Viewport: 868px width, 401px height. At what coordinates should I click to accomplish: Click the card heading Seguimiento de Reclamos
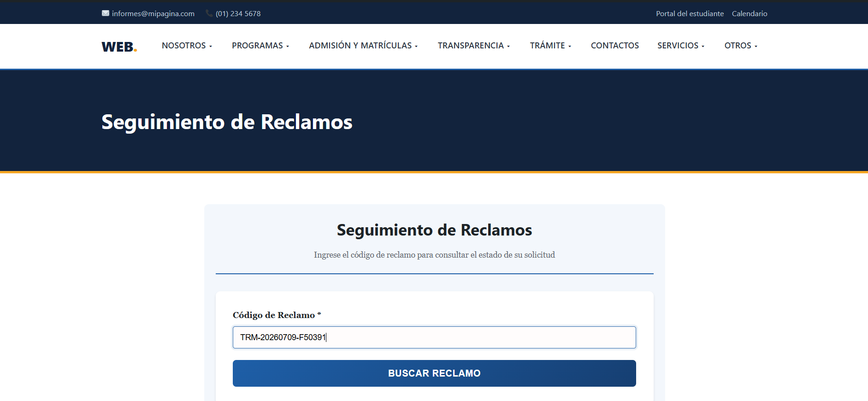click(434, 230)
